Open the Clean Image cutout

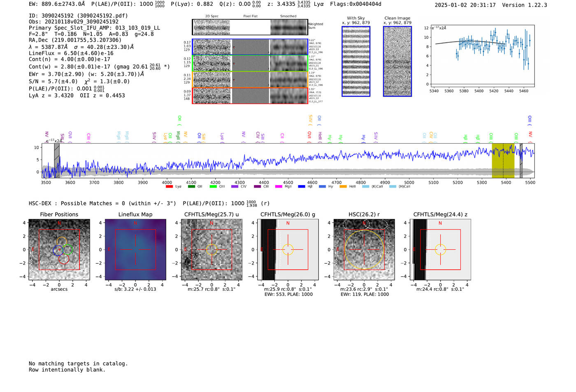click(397, 61)
